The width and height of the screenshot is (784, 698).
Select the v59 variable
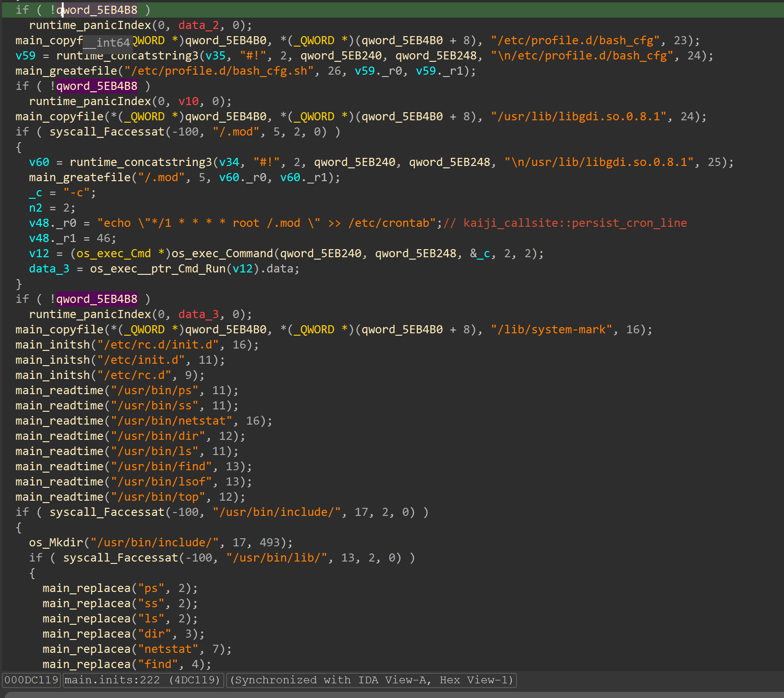point(23,56)
